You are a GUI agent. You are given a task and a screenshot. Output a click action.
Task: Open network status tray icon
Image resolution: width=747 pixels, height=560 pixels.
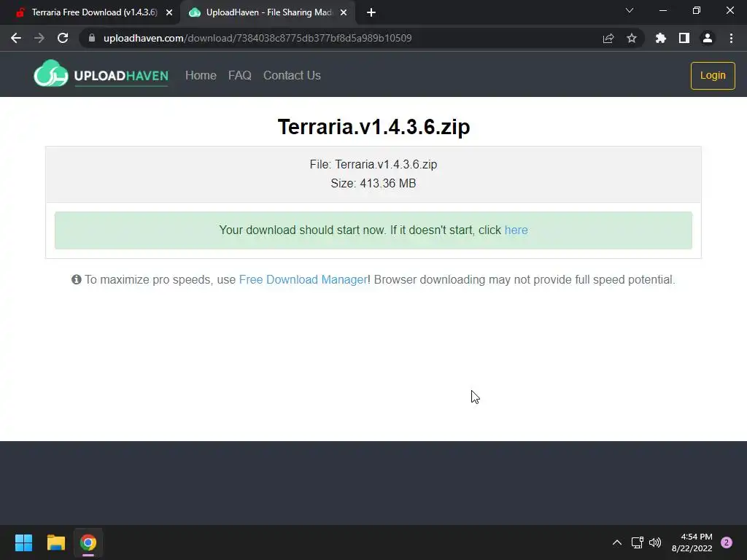pyautogui.click(x=637, y=542)
